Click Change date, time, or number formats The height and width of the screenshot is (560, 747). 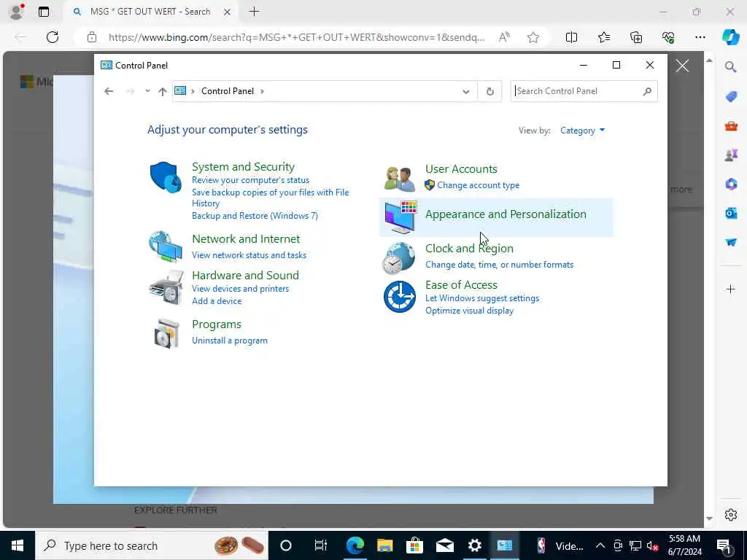point(499,265)
